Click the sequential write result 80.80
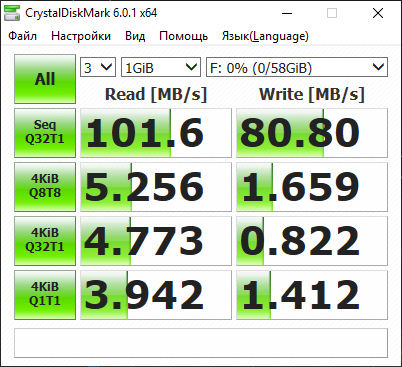Screen dimensions: 402x367 [x=312, y=133]
